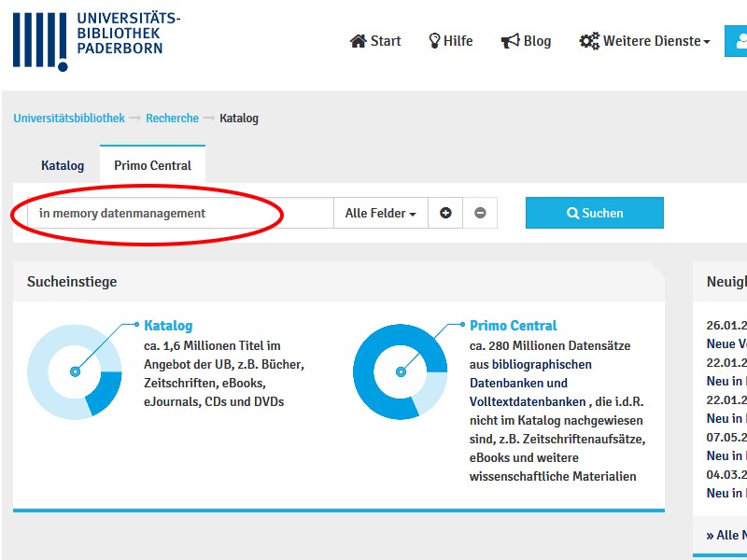
Task: Click the user account icon button
Action: click(737, 41)
